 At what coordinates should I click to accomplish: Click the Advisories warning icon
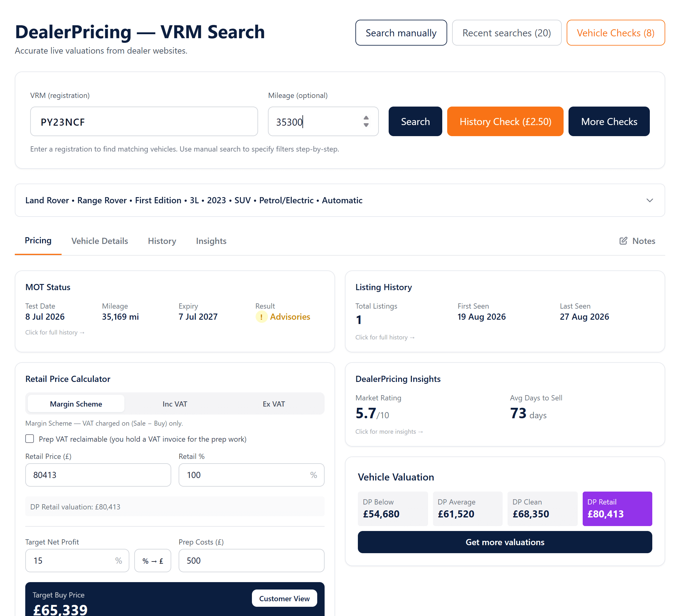tap(261, 317)
